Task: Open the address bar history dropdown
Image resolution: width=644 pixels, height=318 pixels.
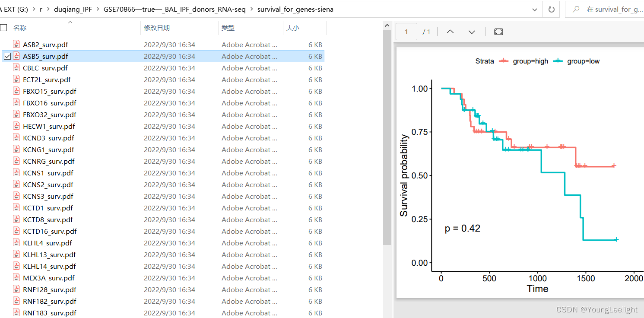Action: click(535, 9)
